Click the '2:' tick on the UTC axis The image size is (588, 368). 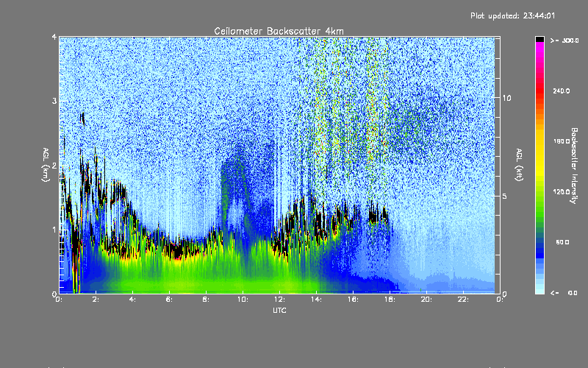tap(96, 300)
